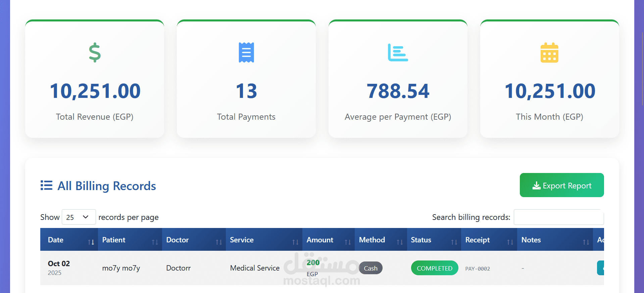Sort by Notes column header
This screenshot has height=293, width=644.
click(555, 240)
